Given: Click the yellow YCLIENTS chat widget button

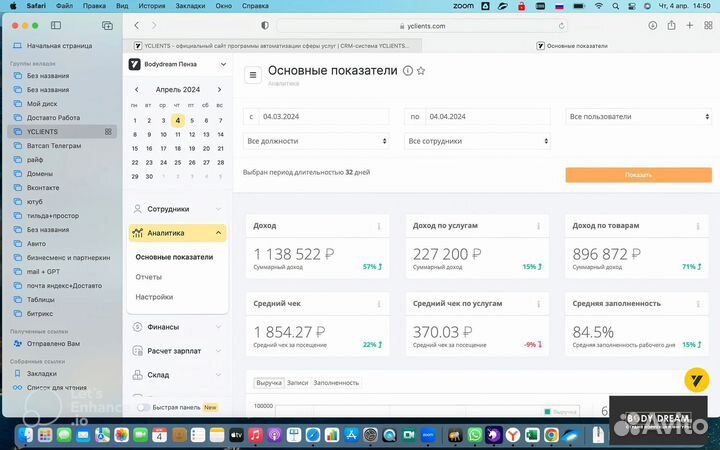Looking at the screenshot, I should 697,380.
